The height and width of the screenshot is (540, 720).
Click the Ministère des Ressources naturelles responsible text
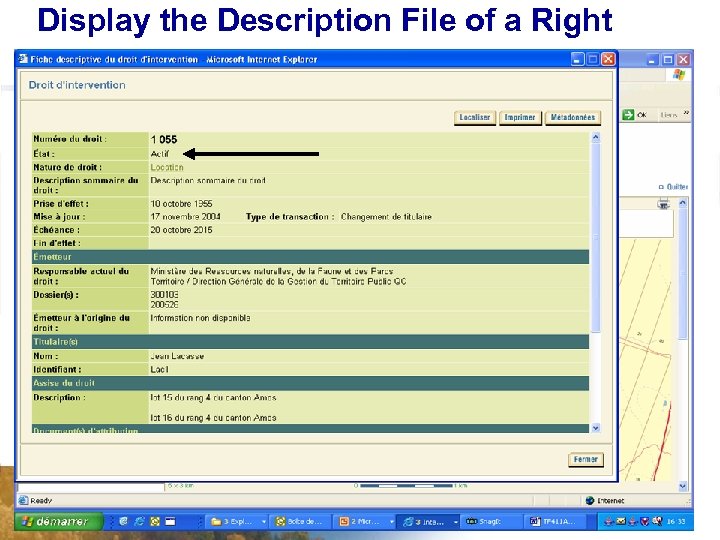pos(272,271)
